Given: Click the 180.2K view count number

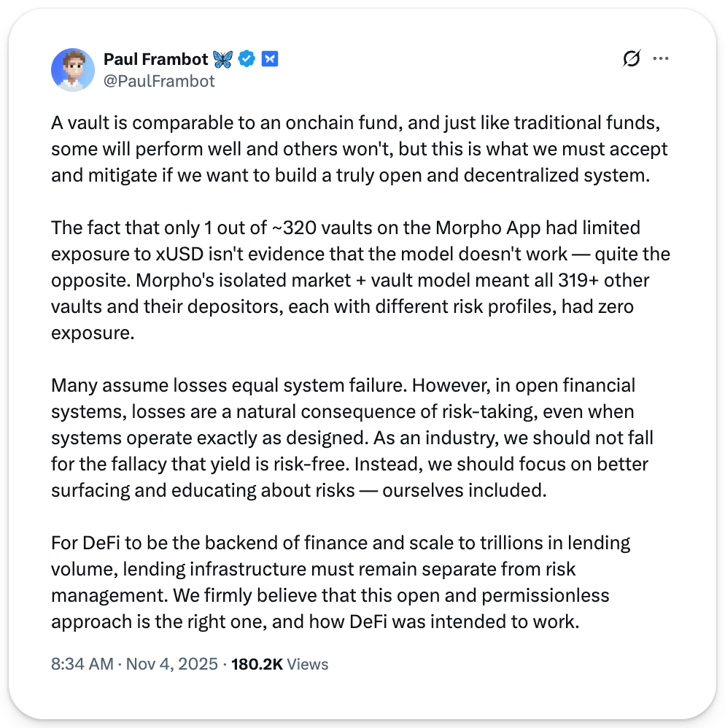Looking at the screenshot, I should pos(257,665).
